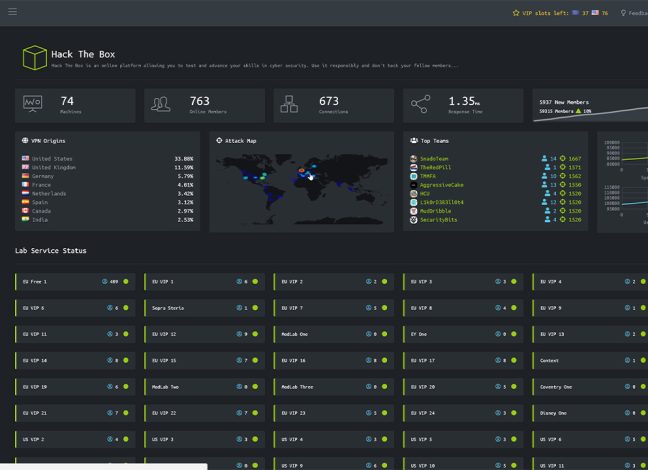Click the users icon on Sopra Steria
The height and width of the screenshot is (470, 648).
click(x=239, y=308)
